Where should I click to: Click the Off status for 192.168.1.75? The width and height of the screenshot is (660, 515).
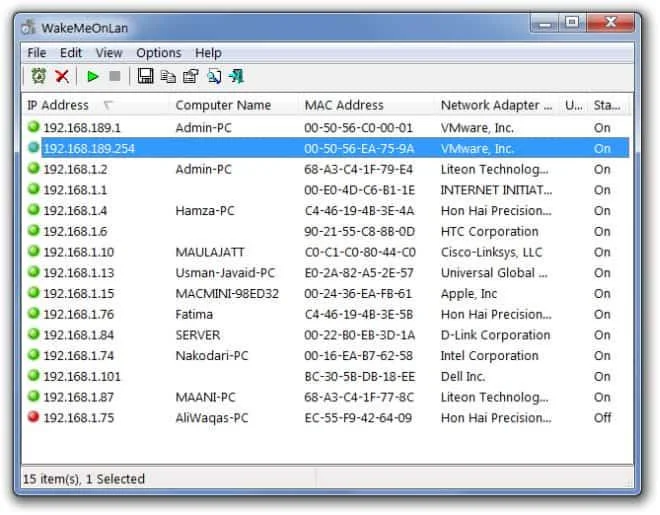[x=602, y=418]
